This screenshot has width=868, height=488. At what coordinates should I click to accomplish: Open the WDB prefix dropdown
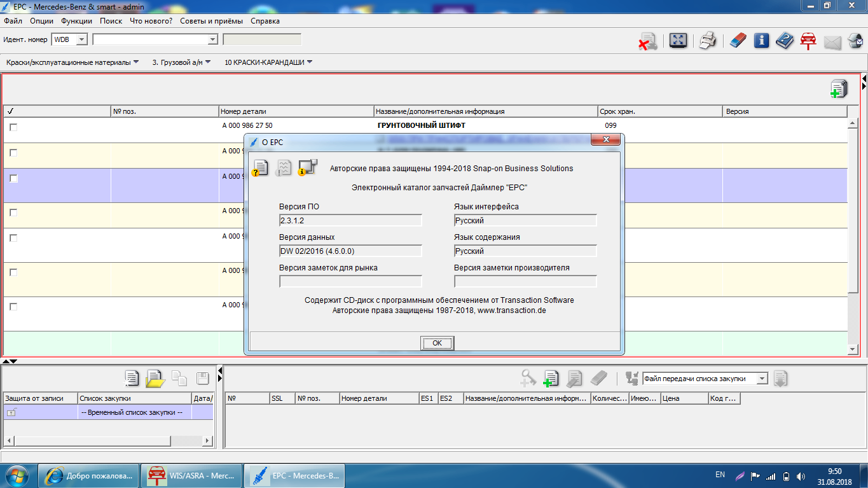coord(81,39)
